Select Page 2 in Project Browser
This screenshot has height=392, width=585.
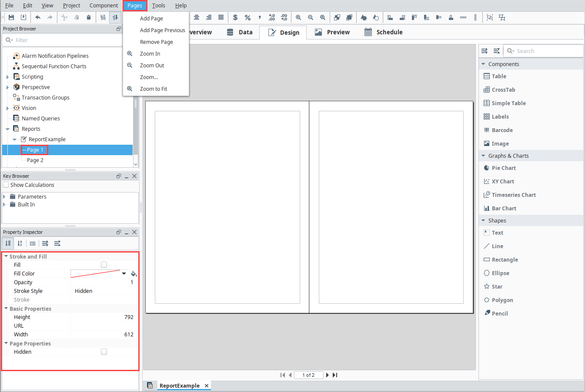(35, 160)
